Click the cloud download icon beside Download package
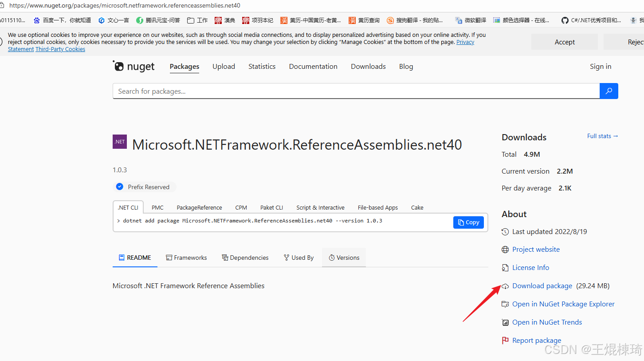 point(505,286)
